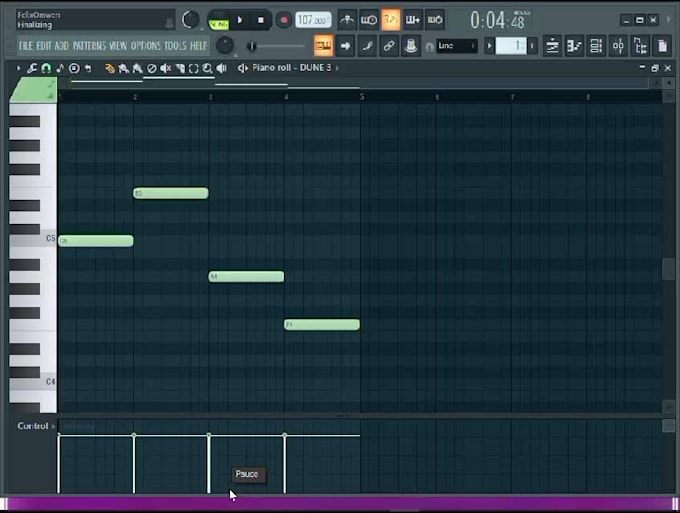
Task: Open the Playlist view button
Action: click(552, 46)
